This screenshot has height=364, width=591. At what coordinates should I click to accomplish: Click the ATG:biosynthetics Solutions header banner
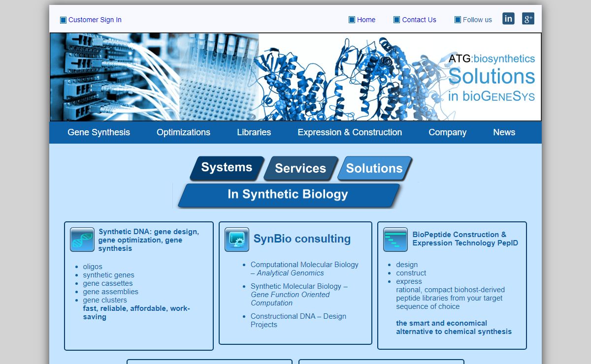[295, 77]
